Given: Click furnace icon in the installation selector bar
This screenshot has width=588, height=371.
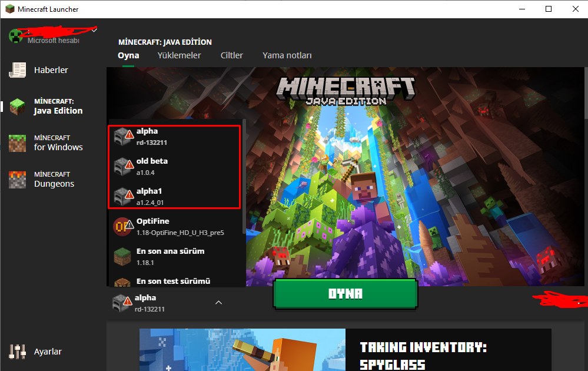Looking at the screenshot, I should [x=121, y=303].
